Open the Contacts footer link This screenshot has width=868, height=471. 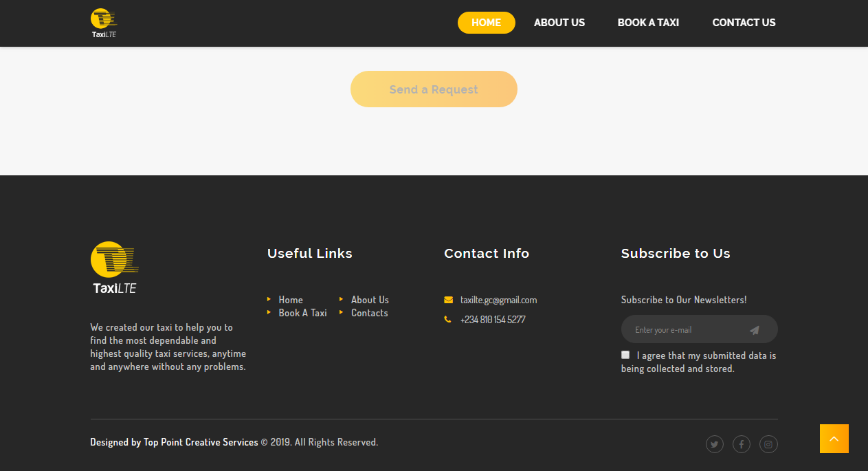369,313
